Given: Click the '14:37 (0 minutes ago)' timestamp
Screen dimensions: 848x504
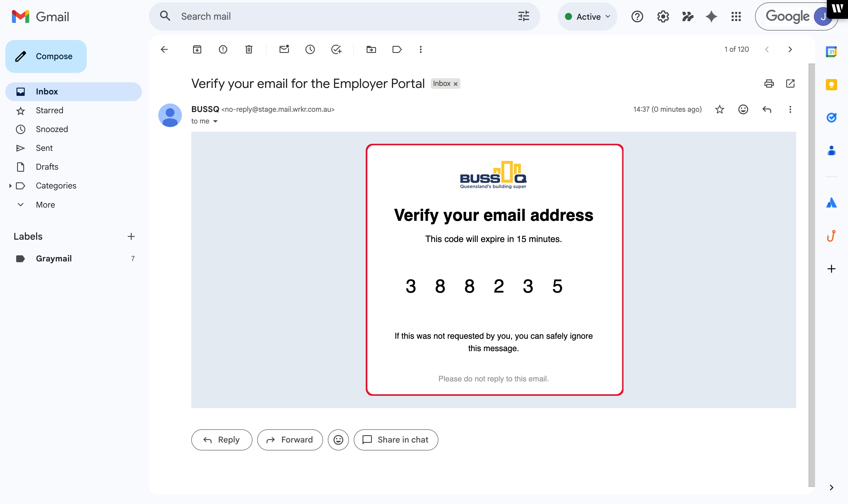Looking at the screenshot, I should [667, 109].
